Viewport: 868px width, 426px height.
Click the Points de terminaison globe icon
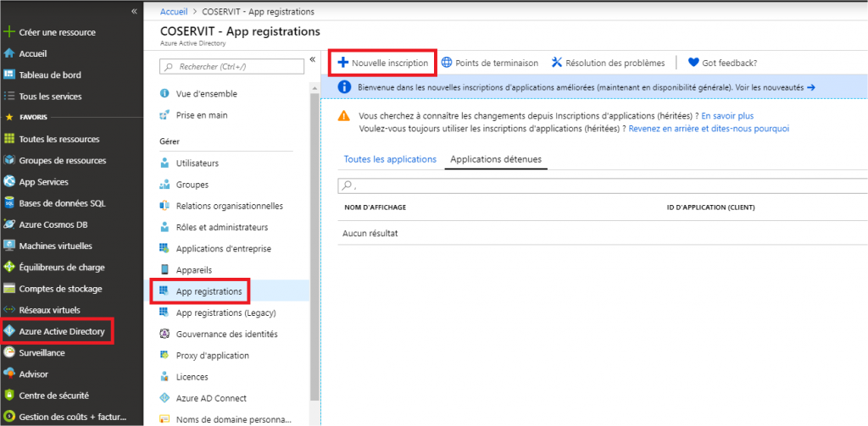point(446,63)
